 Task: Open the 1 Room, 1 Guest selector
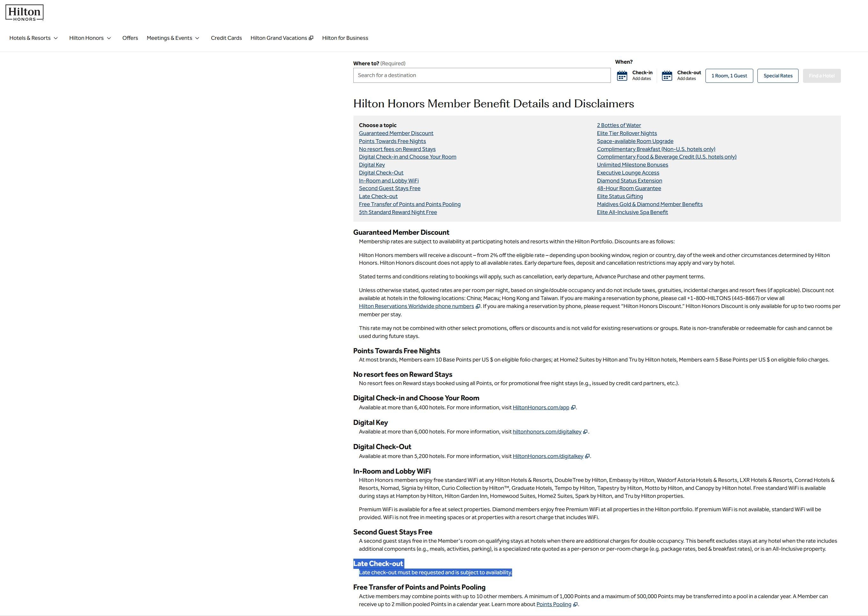pos(729,76)
